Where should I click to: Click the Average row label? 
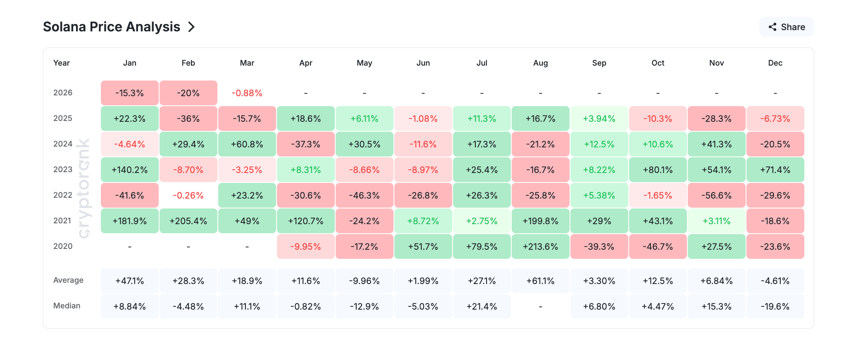(x=68, y=280)
